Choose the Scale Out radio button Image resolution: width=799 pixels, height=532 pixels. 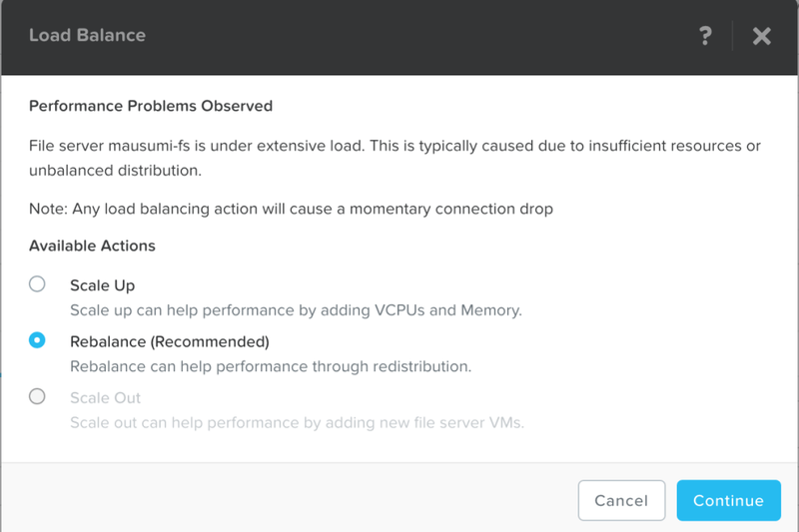pos(37,396)
